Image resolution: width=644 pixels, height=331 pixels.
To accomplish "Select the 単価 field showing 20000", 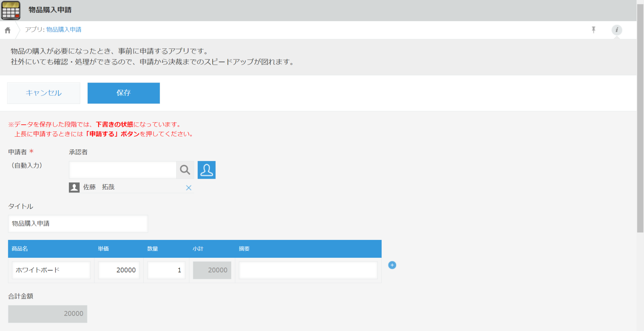I will [x=119, y=270].
